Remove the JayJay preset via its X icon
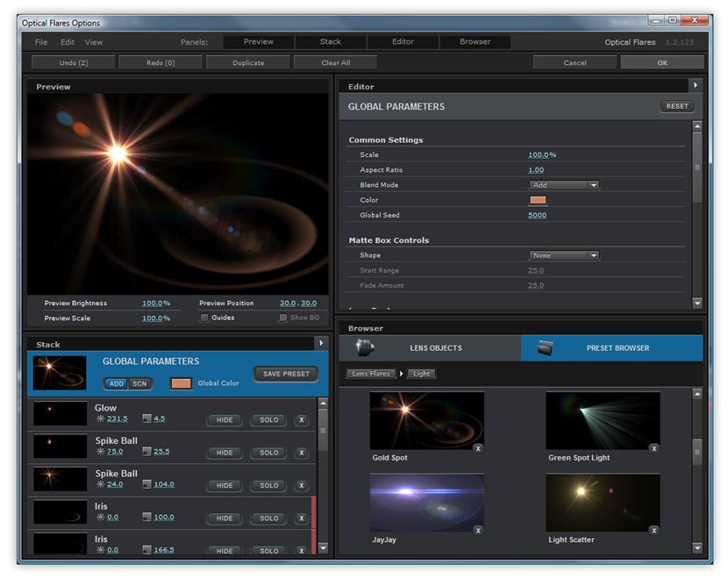728x586 pixels. [x=479, y=530]
